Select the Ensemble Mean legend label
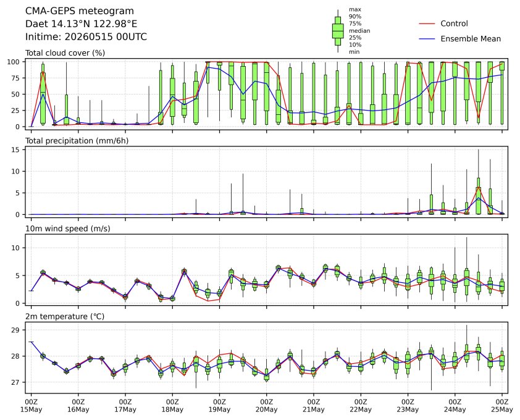The image size is (520, 420). (x=471, y=39)
